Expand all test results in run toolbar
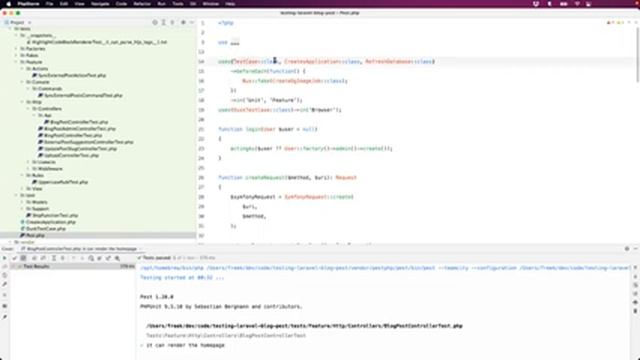The width and height of the screenshot is (640, 360). tap(53, 258)
